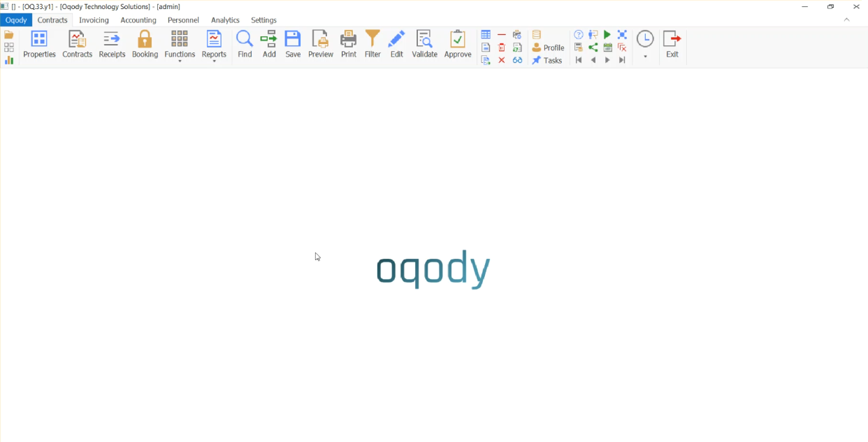The height and width of the screenshot is (442, 868).
Task: Click the red trash delete icon
Action: coord(502,48)
